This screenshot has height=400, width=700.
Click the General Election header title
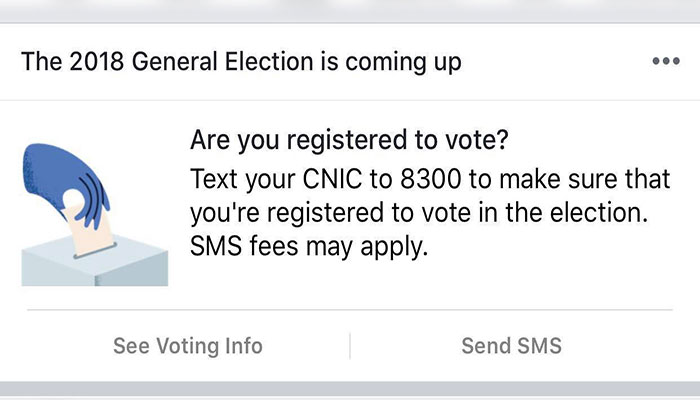pyautogui.click(x=241, y=62)
